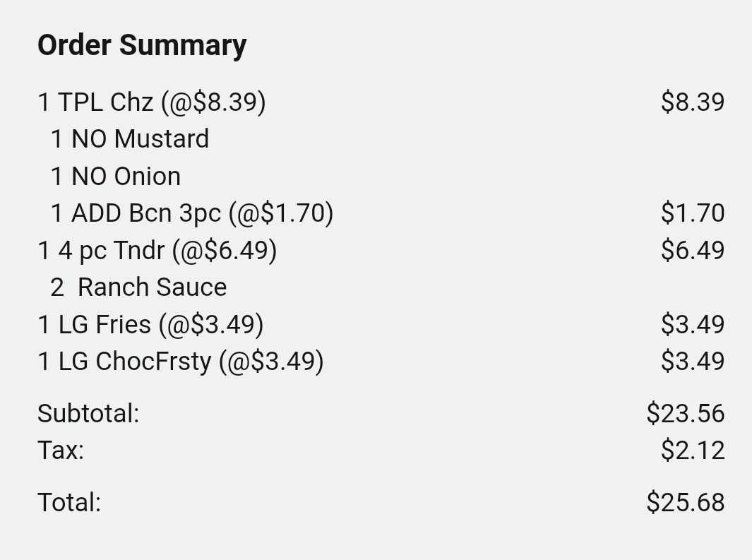Click the Order Summary heading

click(x=142, y=45)
